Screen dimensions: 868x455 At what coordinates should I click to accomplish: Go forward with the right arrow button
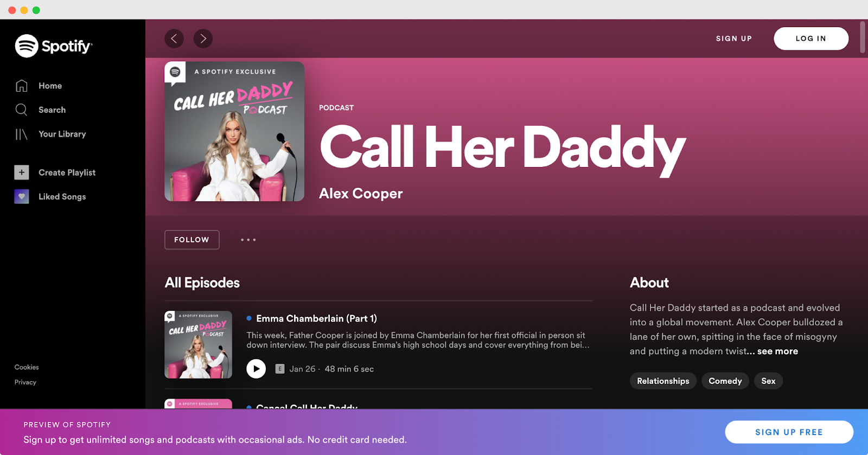point(203,39)
